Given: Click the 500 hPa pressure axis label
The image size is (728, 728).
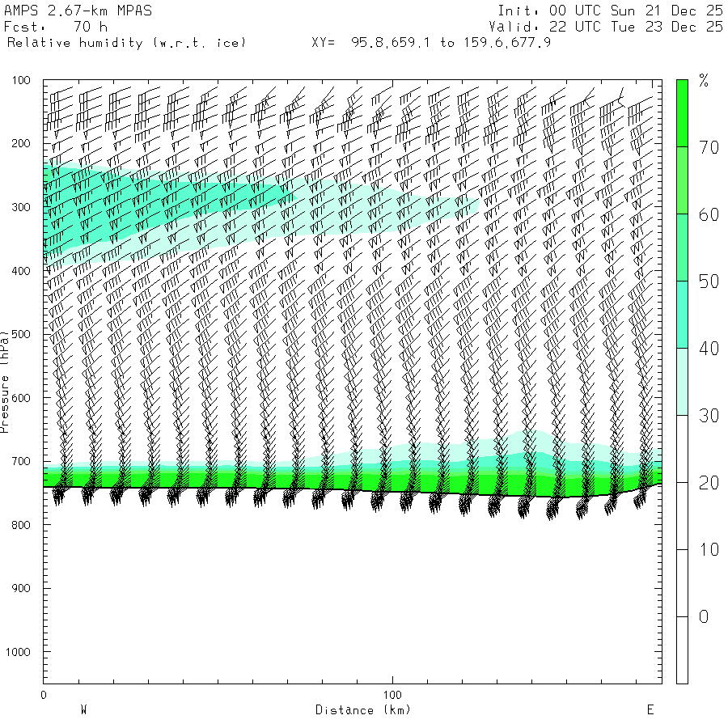Looking at the screenshot, I should point(21,334).
